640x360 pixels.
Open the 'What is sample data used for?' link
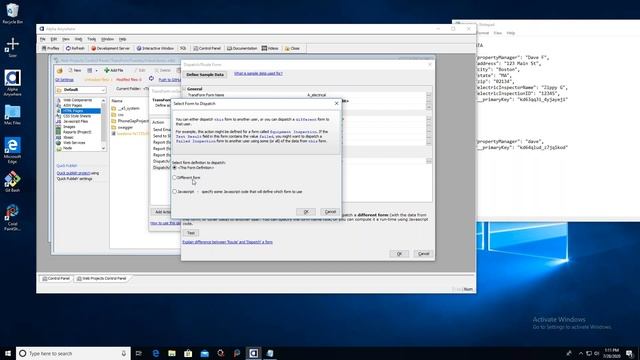coord(258,73)
